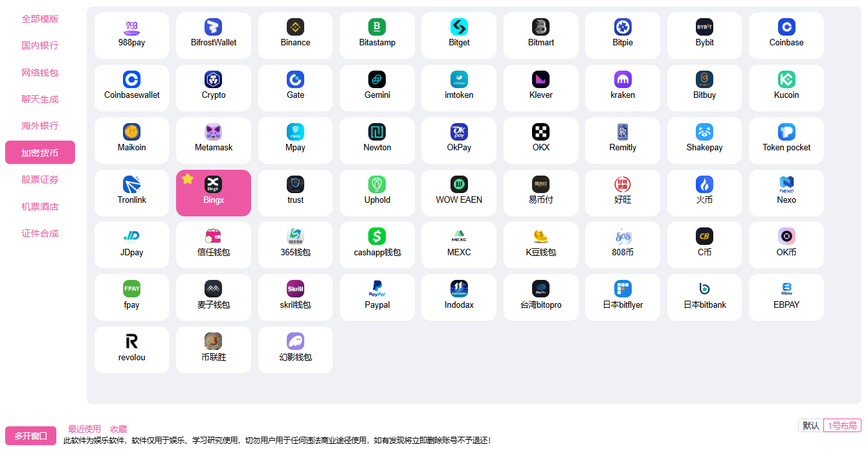
Task: Switch to 1号布局 layout
Action: (842, 426)
